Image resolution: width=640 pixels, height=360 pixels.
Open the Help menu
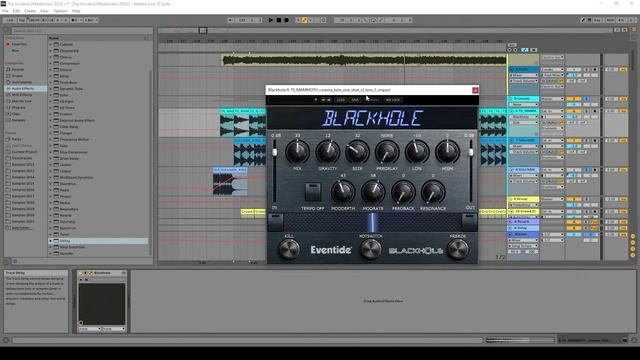[x=76, y=11]
